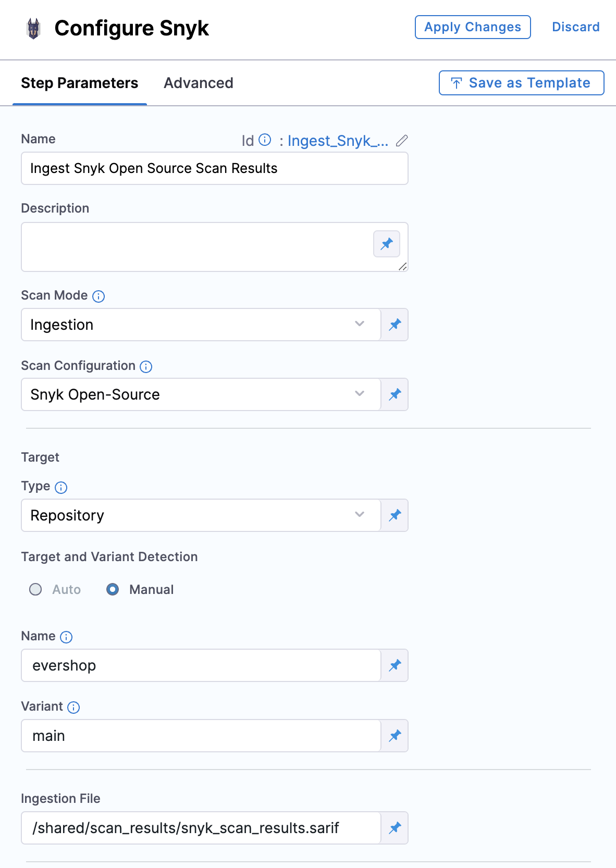Image resolution: width=616 pixels, height=868 pixels.
Task: Click the pin icon beside Ingestion File
Action: [x=395, y=828]
